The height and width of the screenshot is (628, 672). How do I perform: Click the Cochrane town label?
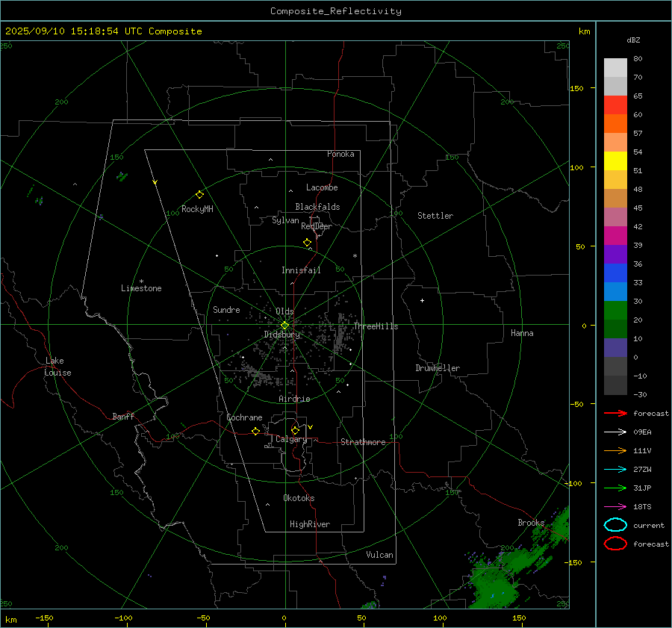coord(244,417)
